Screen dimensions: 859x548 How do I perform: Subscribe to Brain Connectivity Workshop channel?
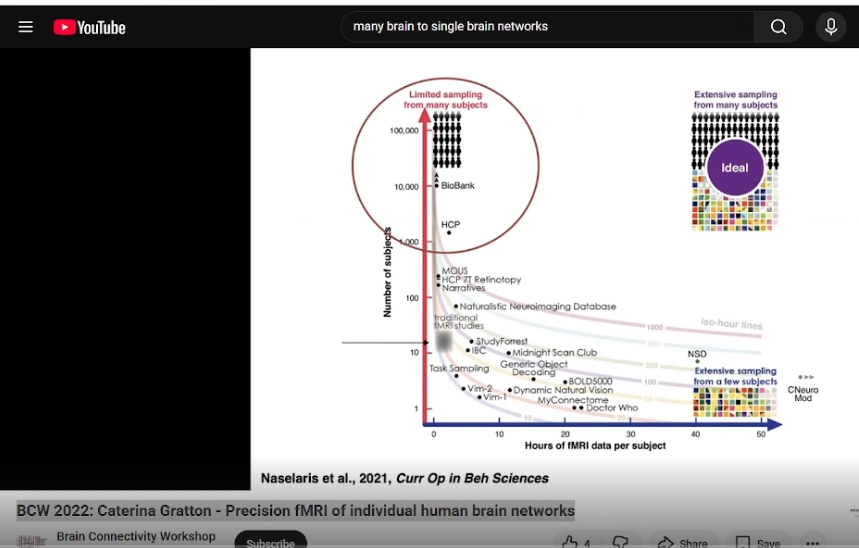tap(270, 541)
